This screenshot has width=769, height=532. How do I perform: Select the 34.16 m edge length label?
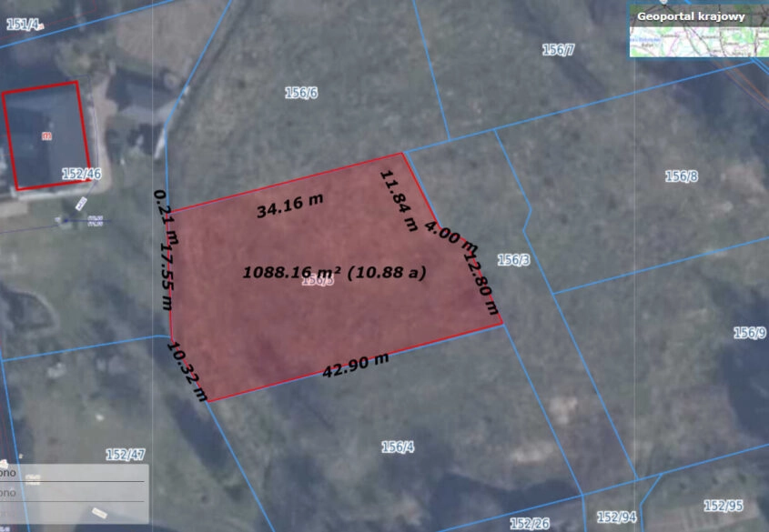(289, 205)
